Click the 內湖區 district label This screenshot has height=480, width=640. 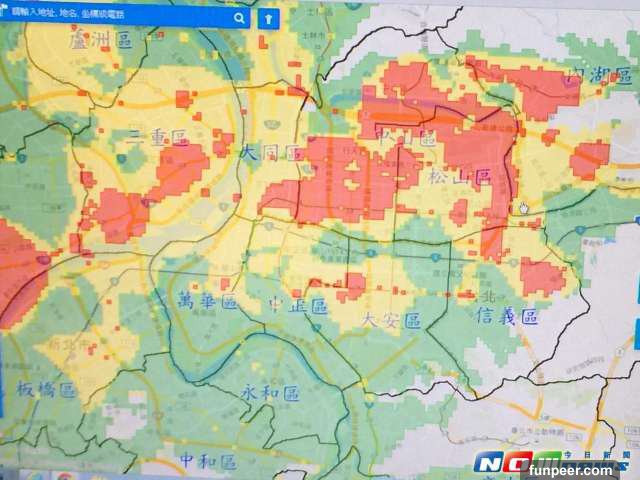pyautogui.click(x=599, y=75)
